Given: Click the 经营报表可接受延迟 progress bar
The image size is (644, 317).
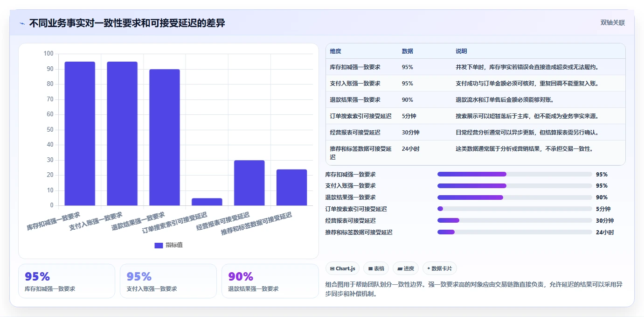Looking at the screenshot, I should [515, 220].
